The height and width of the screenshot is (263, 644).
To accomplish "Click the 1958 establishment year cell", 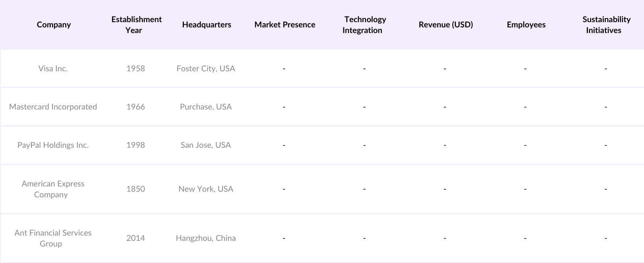I will click(x=136, y=68).
